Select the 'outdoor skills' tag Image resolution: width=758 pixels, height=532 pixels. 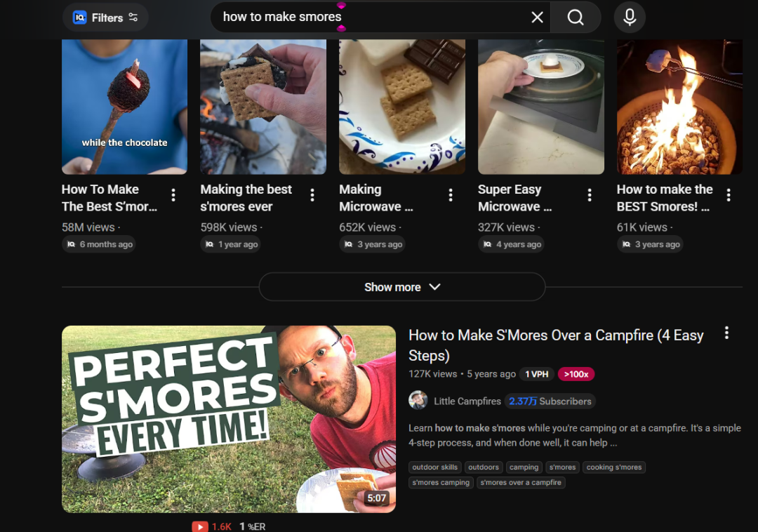coord(434,467)
